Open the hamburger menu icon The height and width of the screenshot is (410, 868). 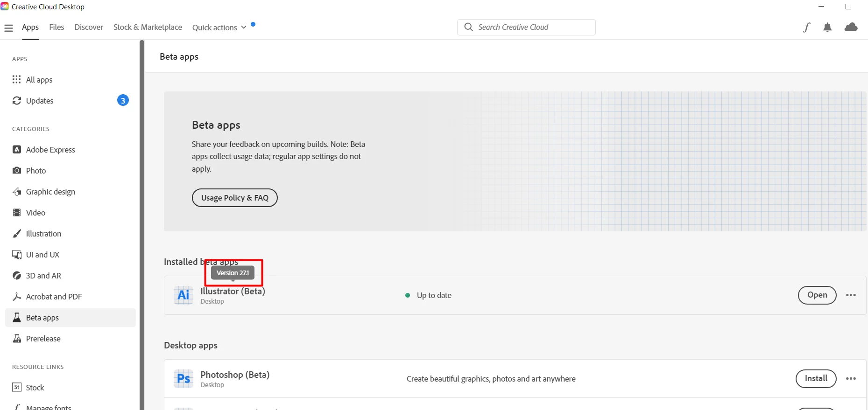(x=8, y=28)
